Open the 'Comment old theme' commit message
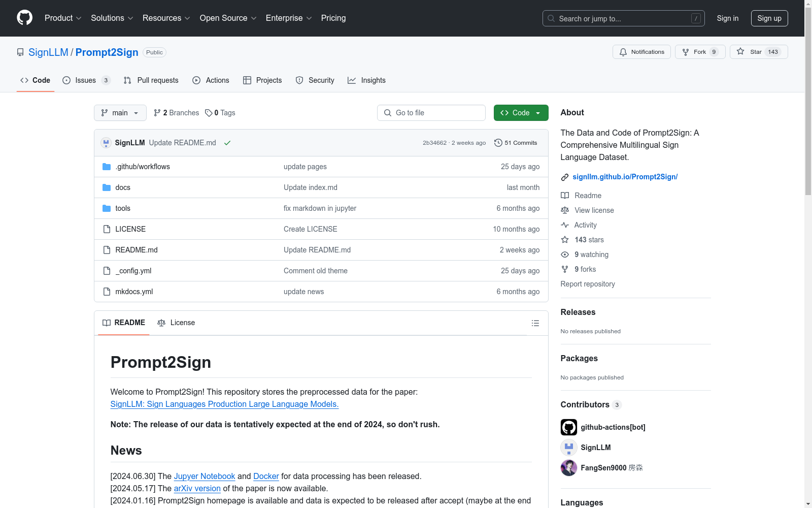812x508 pixels. pos(316,271)
